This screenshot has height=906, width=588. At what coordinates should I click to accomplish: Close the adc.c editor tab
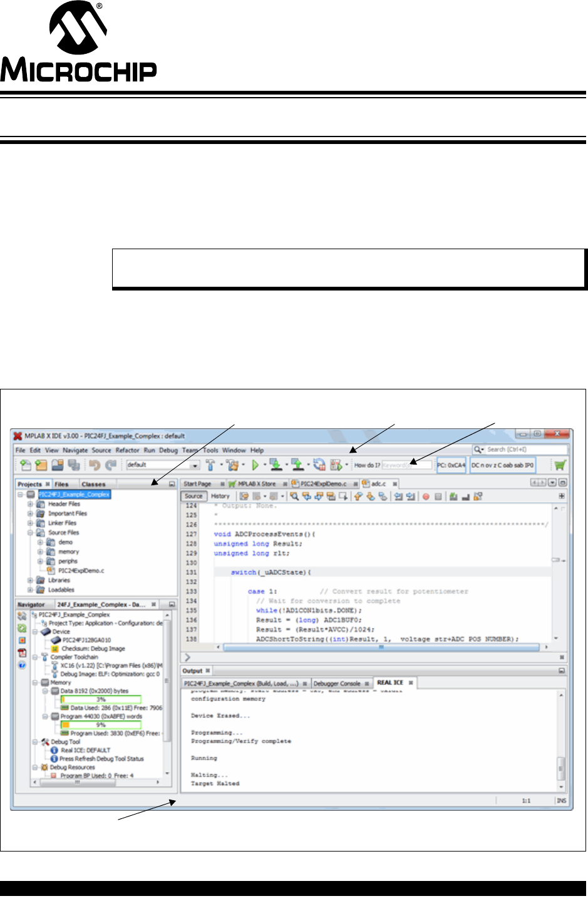pyautogui.click(x=395, y=484)
